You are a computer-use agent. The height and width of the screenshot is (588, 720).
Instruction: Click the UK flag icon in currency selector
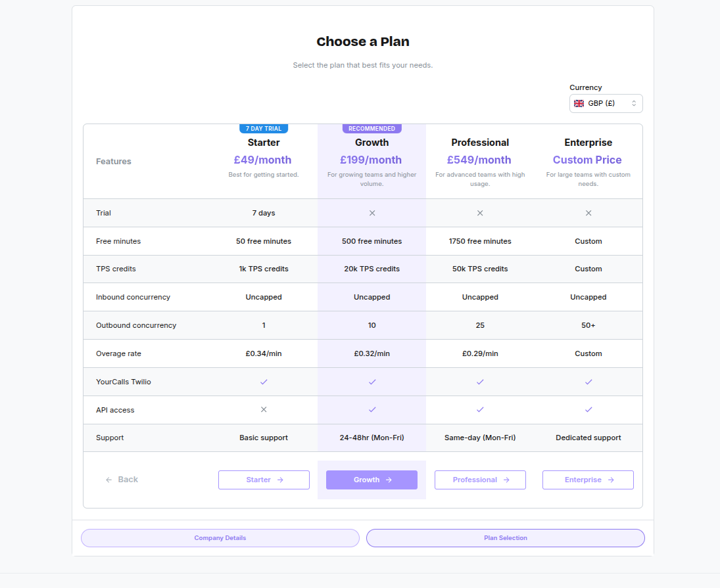click(x=579, y=103)
